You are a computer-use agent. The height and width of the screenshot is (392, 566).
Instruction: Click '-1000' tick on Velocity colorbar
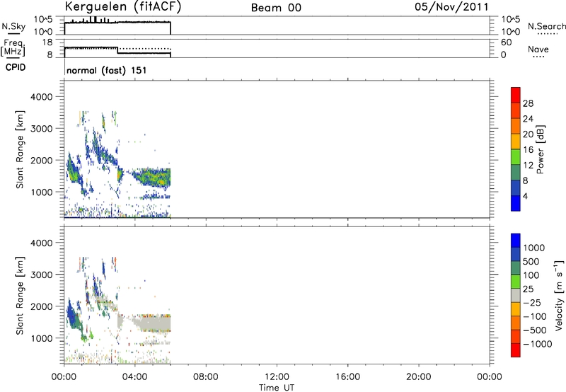pyautogui.click(x=537, y=344)
